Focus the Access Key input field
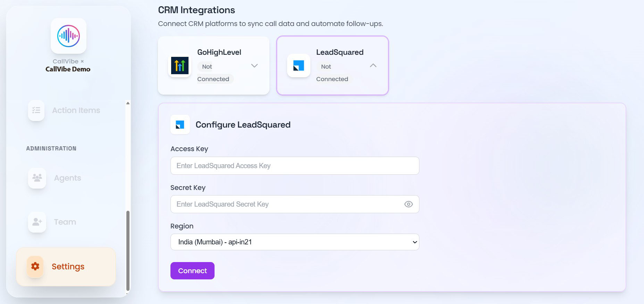 tap(295, 166)
